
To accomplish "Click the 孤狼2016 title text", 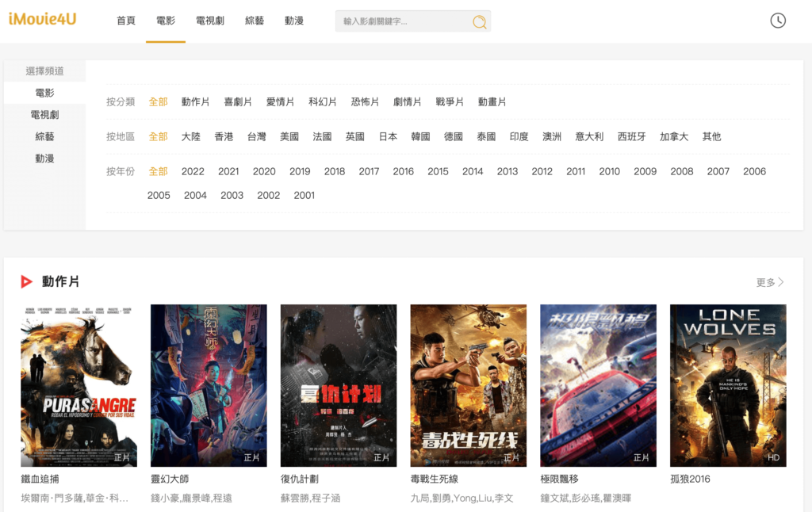I will [690, 479].
